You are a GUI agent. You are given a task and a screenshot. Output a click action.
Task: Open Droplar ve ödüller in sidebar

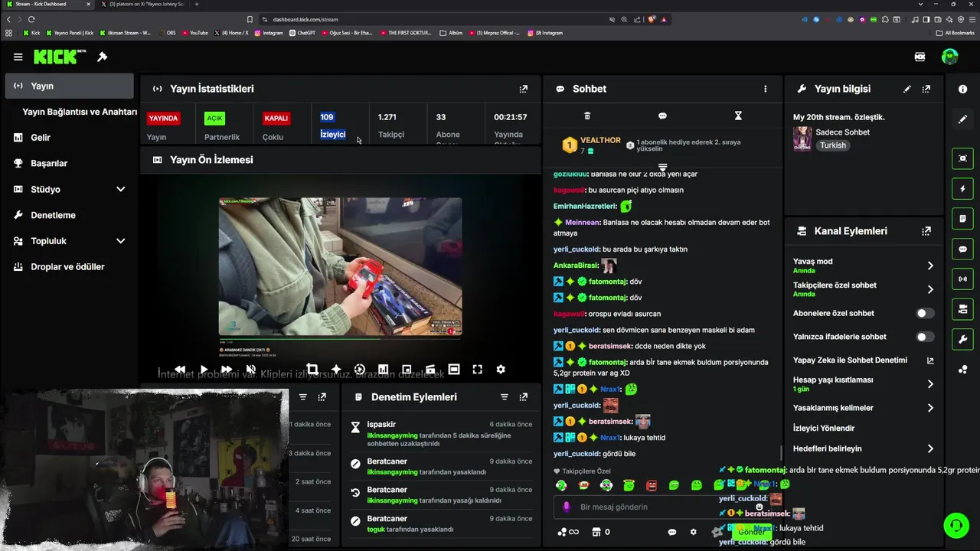pyautogui.click(x=69, y=267)
